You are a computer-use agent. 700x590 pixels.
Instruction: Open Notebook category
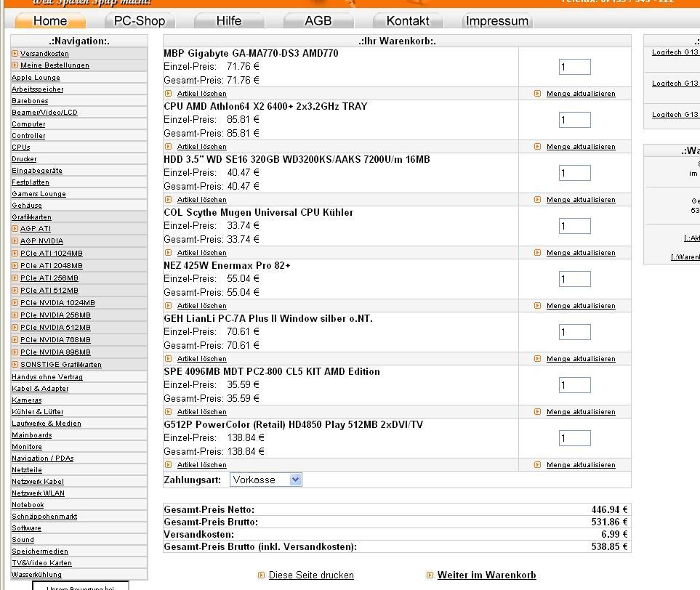coord(28,505)
